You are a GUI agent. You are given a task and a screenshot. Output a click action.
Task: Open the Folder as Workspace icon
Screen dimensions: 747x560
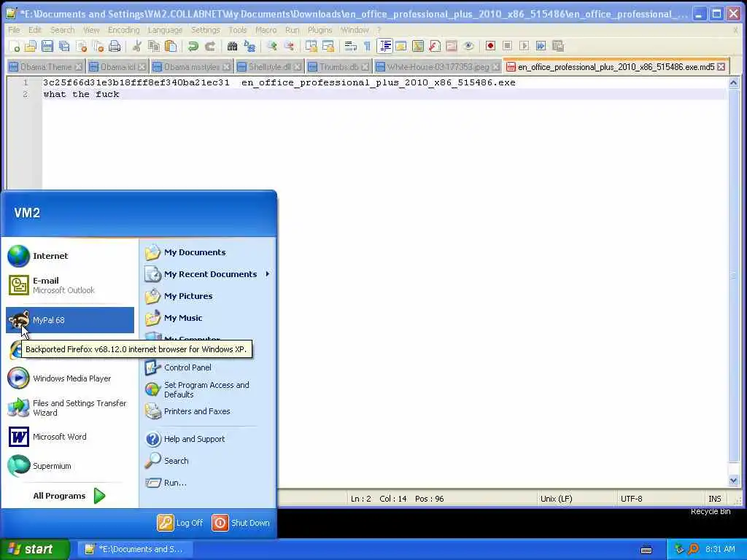point(451,46)
